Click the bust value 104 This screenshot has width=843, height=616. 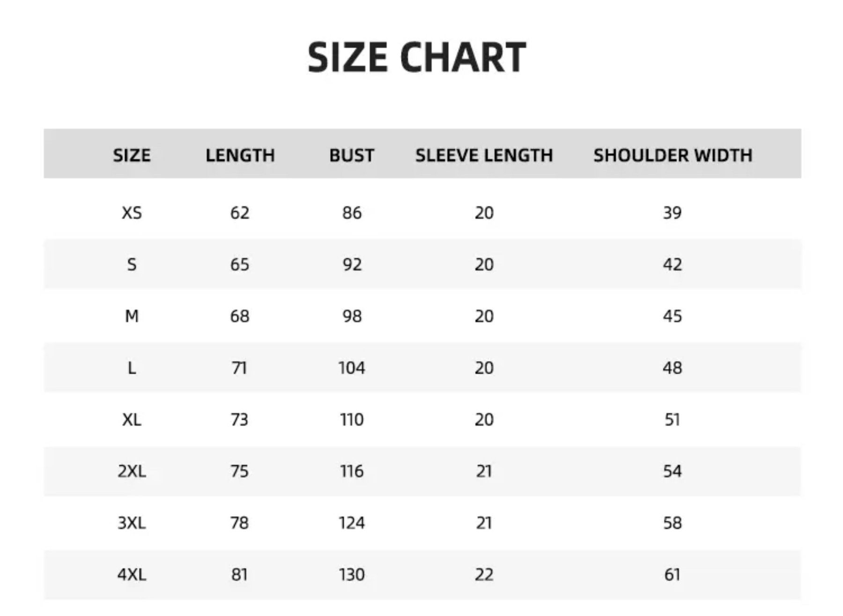coord(352,368)
